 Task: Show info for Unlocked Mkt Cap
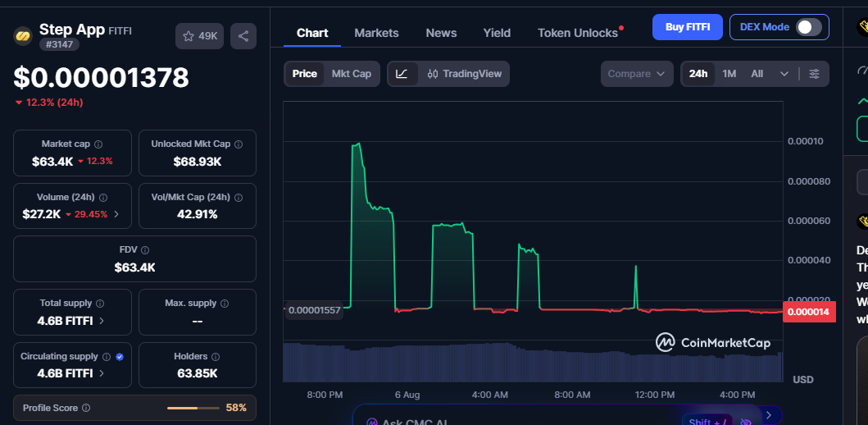tap(239, 144)
